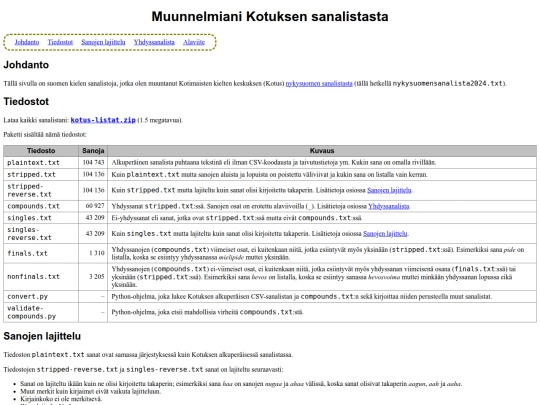This screenshot has width=540, height=405.
Task: Select the word count 60 927
Action: point(95,206)
